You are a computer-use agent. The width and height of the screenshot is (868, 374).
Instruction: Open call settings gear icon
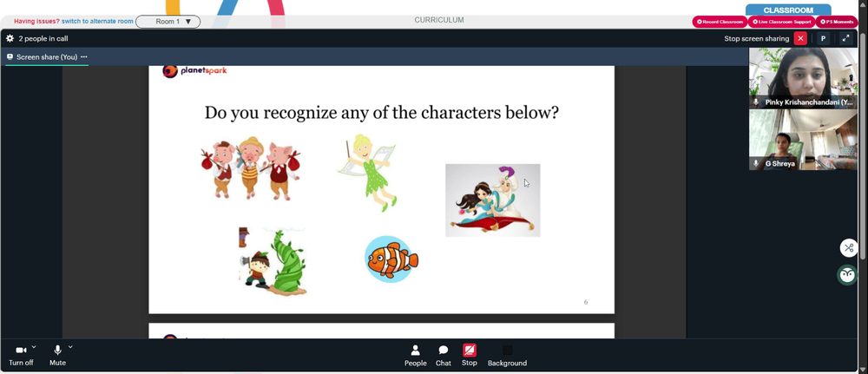click(x=10, y=39)
